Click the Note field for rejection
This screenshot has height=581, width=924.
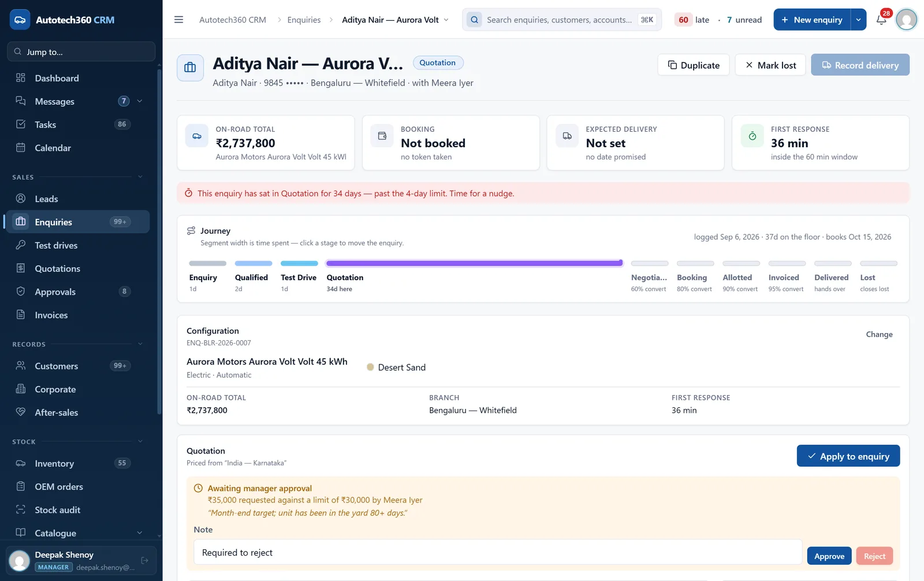[x=498, y=552]
